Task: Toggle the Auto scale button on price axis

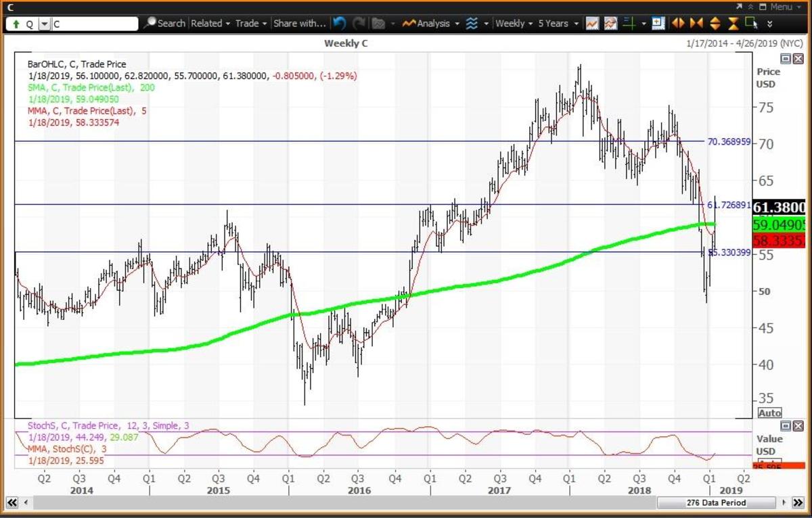Action: pos(769,413)
